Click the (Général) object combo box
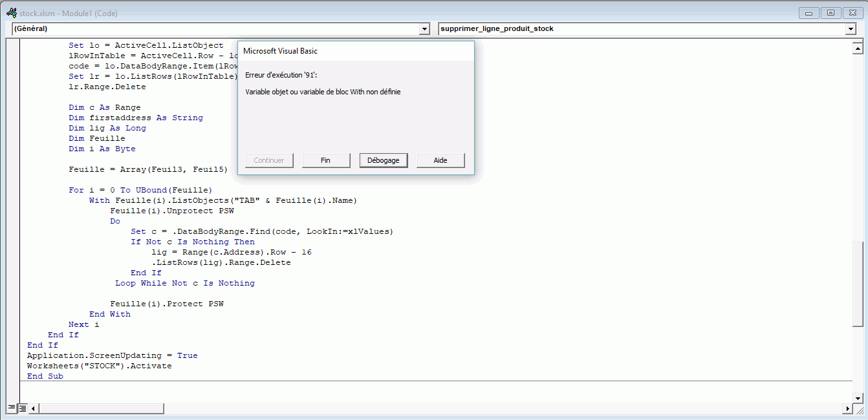 221,29
